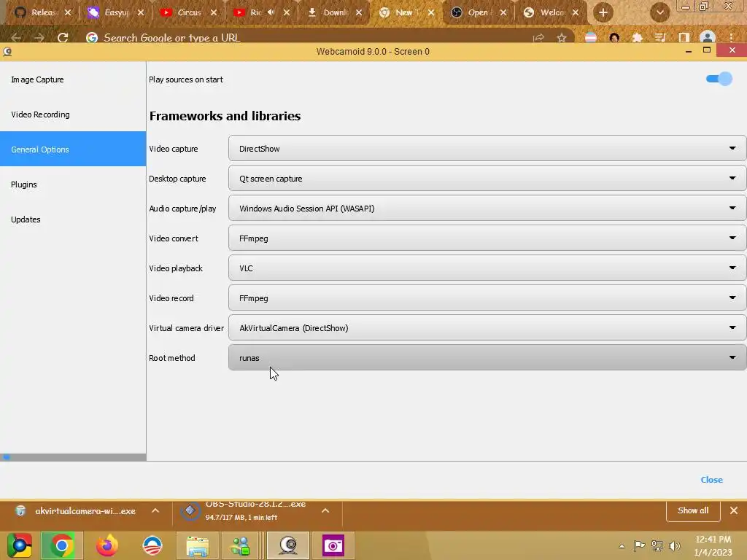
Task: Go back in browser
Action: [x=16, y=38]
